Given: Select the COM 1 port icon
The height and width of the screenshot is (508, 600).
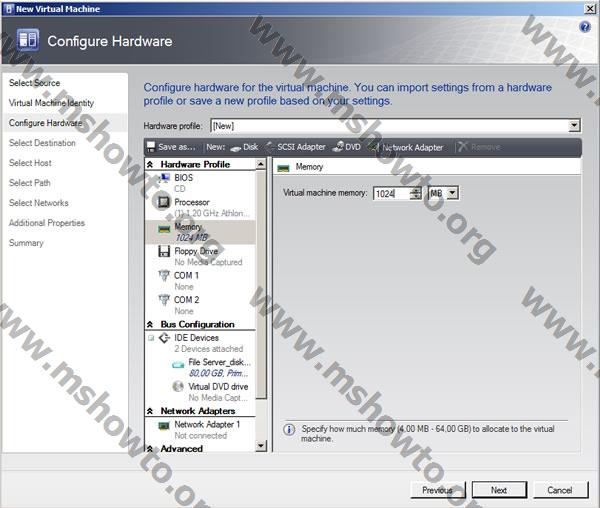Looking at the screenshot, I should coord(164,275).
